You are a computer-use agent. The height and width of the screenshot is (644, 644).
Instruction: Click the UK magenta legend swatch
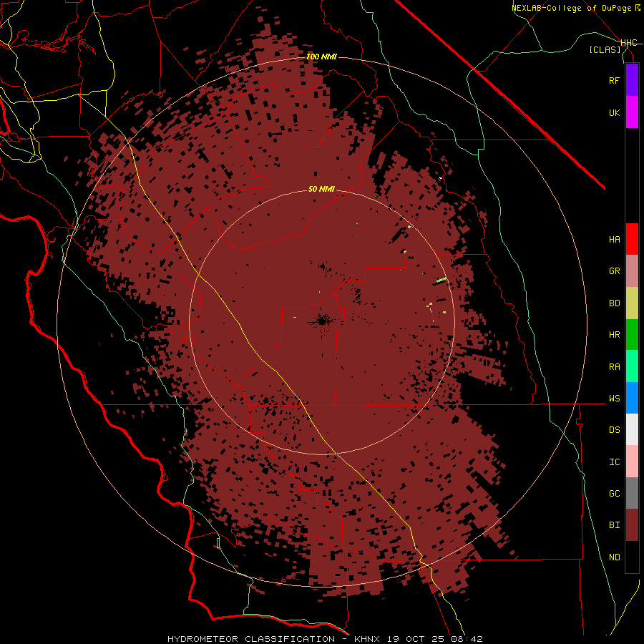click(632, 112)
